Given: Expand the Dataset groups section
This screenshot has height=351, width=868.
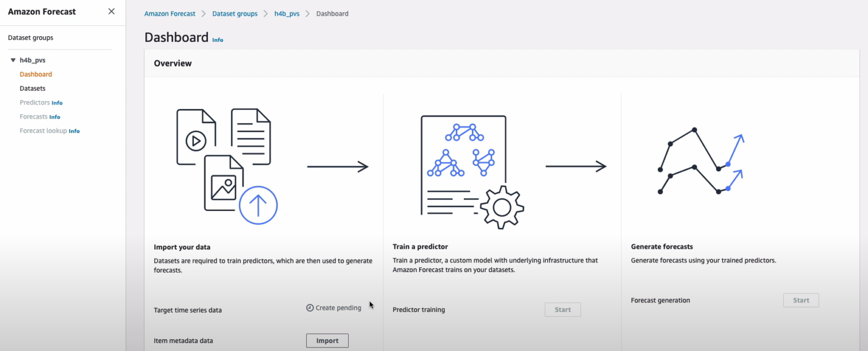Looking at the screenshot, I should [x=30, y=37].
